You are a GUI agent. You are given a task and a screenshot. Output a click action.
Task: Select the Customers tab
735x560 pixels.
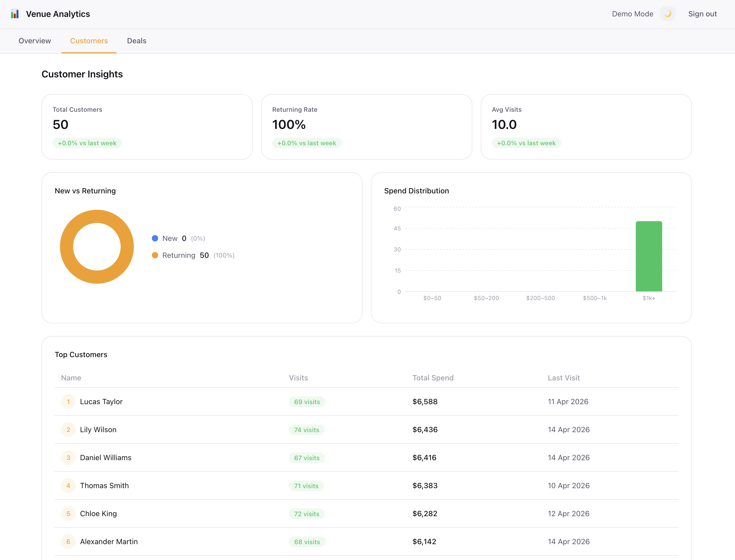tap(89, 41)
